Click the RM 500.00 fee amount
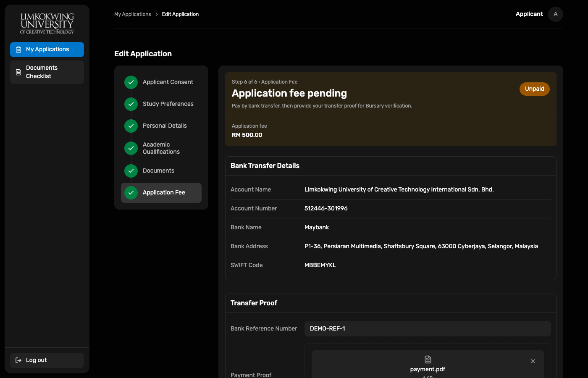The height and width of the screenshot is (378, 588). tap(247, 135)
